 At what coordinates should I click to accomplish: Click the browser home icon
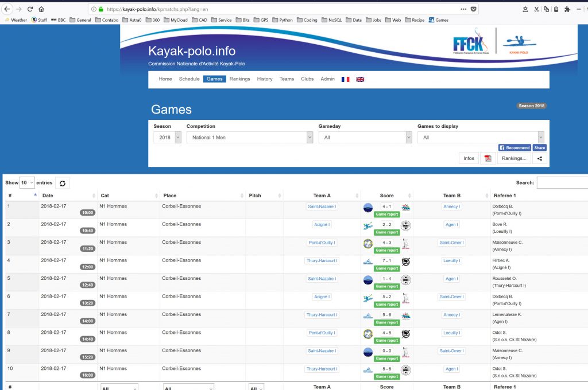[x=41, y=9]
